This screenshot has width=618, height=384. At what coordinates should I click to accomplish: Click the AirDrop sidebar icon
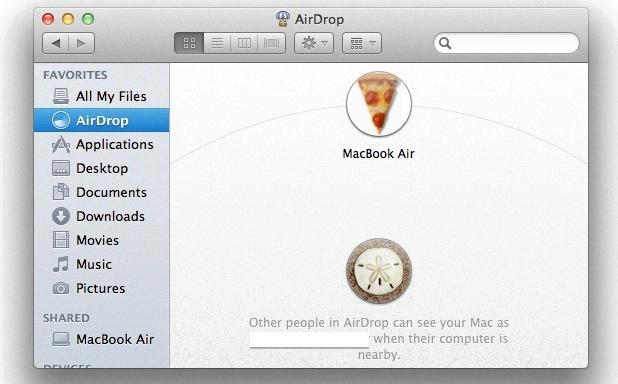61,120
